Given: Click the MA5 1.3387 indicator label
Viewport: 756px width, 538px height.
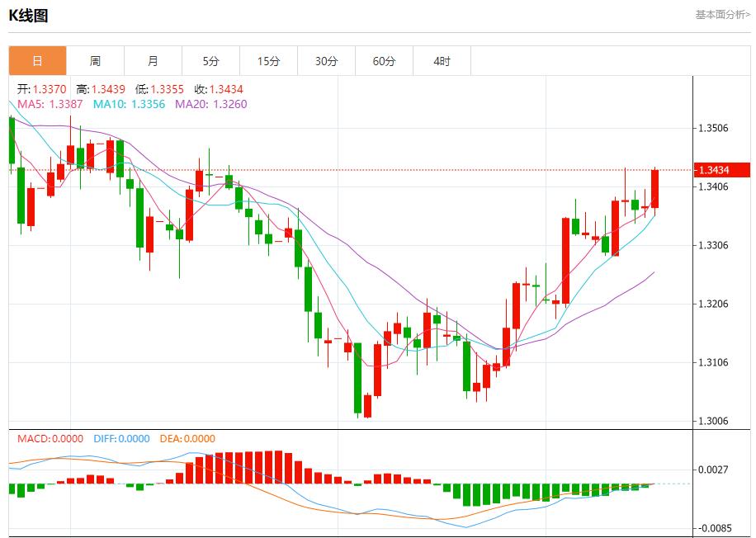Looking at the screenshot, I should [x=50, y=104].
